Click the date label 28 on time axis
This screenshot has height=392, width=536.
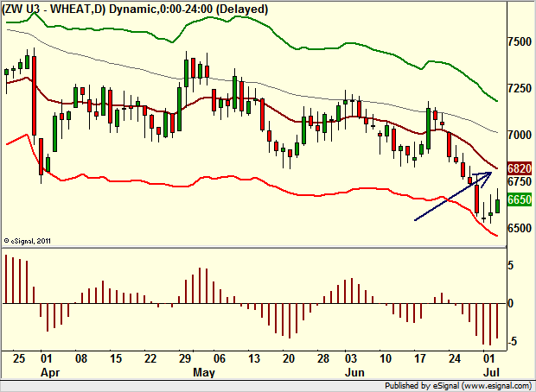pos(323,358)
